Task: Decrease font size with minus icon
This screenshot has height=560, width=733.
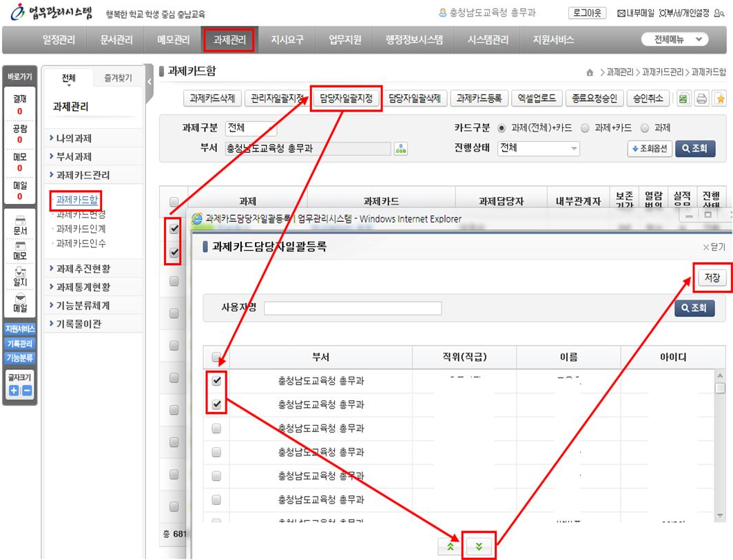Action: [x=27, y=391]
